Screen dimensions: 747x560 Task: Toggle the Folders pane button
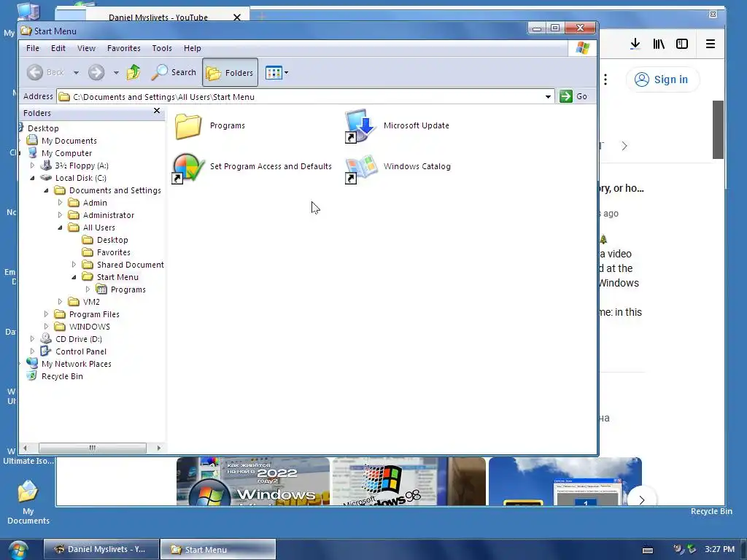[230, 72]
